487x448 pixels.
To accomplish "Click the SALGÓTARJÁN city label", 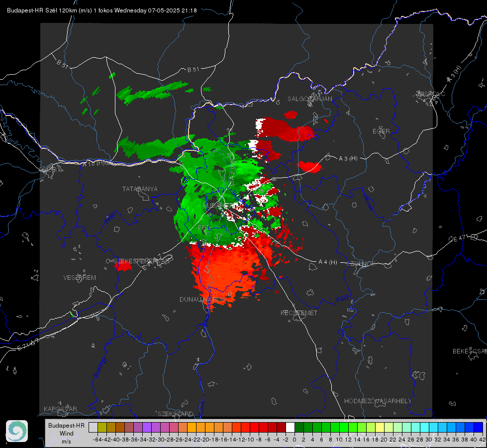I will [x=309, y=99].
